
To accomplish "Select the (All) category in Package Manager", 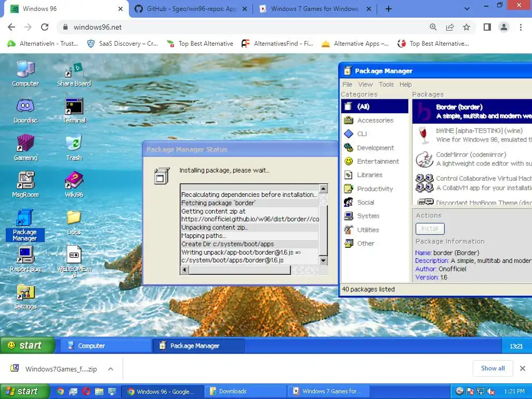I will coord(375,107).
